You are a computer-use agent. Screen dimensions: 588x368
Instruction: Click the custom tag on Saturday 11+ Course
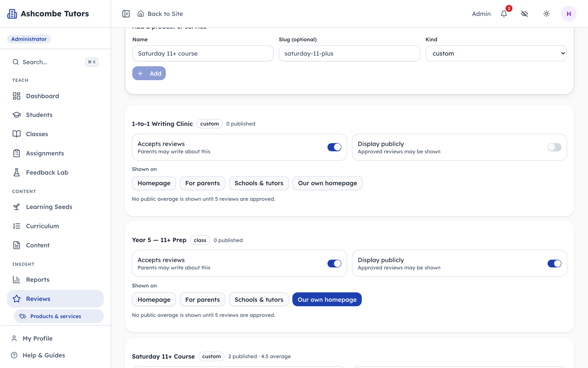[211, 356]
